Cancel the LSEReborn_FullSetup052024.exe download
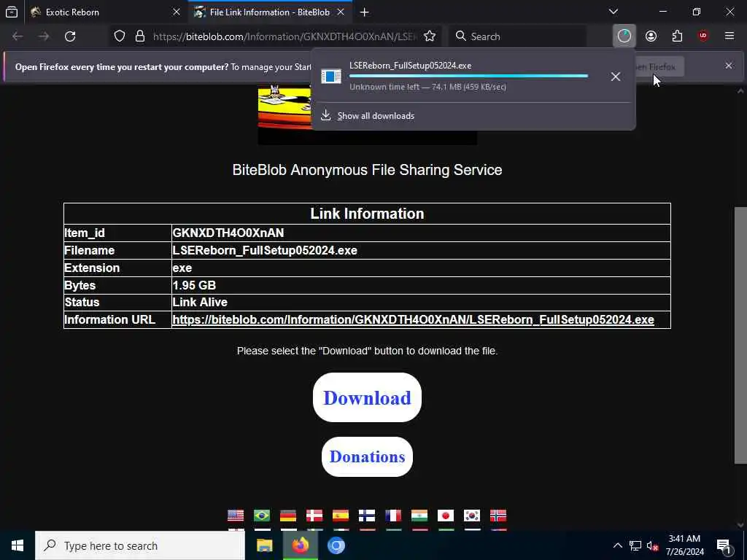Image resolution: width=747 pixels, height=560 pixels. pos(616,76)
